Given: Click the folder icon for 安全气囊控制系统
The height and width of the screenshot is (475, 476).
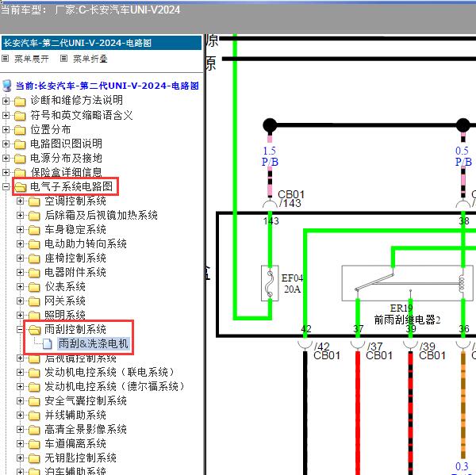Looking at the screenshot, I should [x=34, y=401].
